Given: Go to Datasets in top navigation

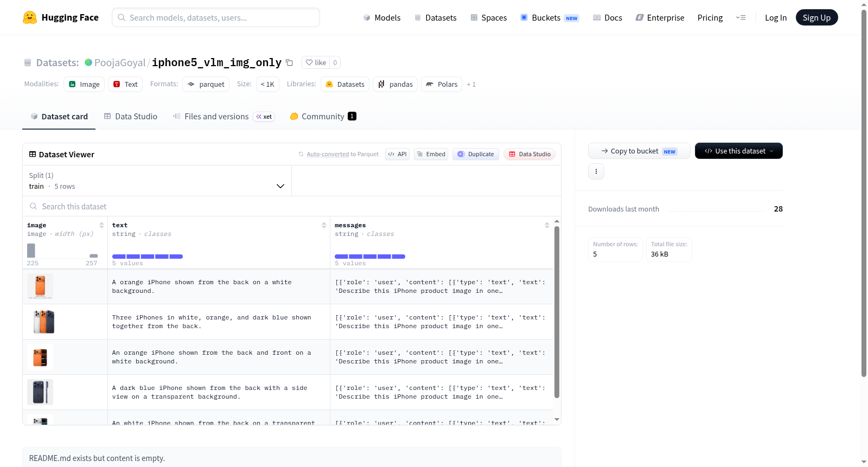Looking at the screenshot, I should [x=435, y=17].
